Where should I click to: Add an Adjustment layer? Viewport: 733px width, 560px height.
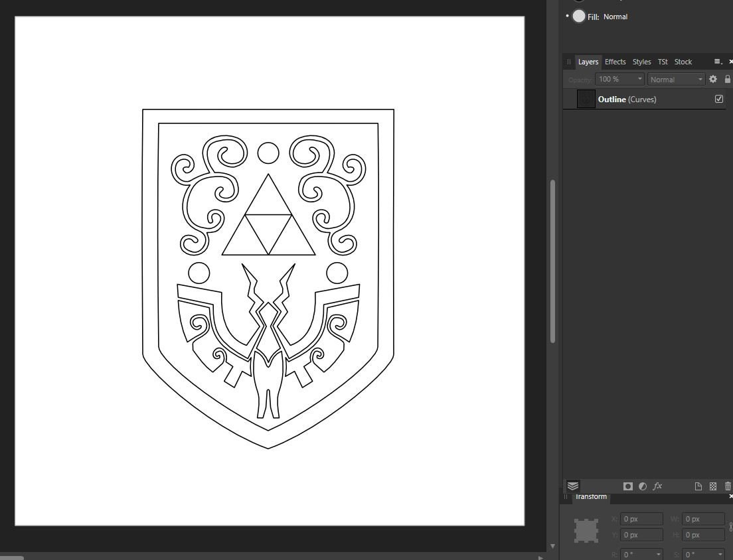pos(643,486)
